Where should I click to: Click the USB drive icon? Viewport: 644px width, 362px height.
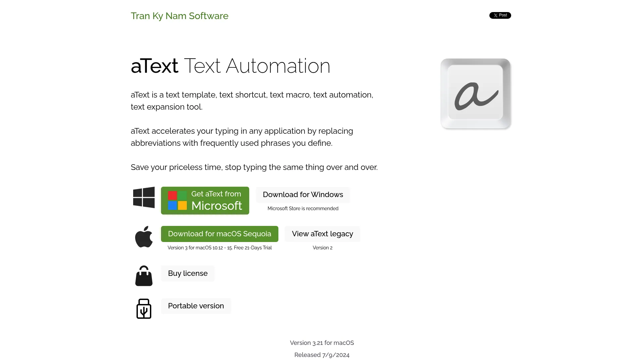[x=144, y=309]
